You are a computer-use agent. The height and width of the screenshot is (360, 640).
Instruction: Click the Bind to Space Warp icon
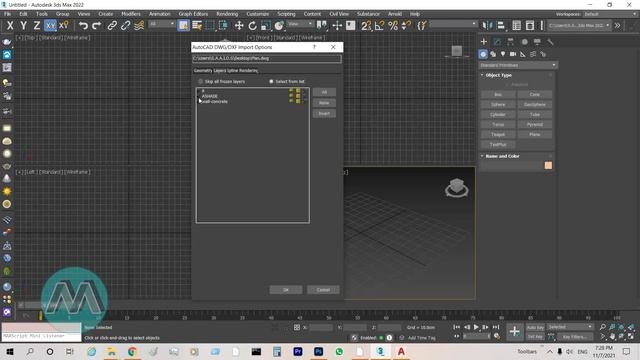click(x=139, y=26)
